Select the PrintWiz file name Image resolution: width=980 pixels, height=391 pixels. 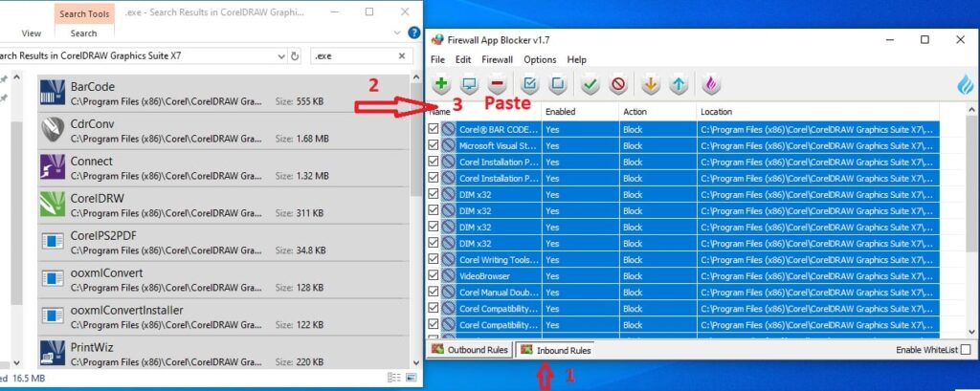[92, 347]
